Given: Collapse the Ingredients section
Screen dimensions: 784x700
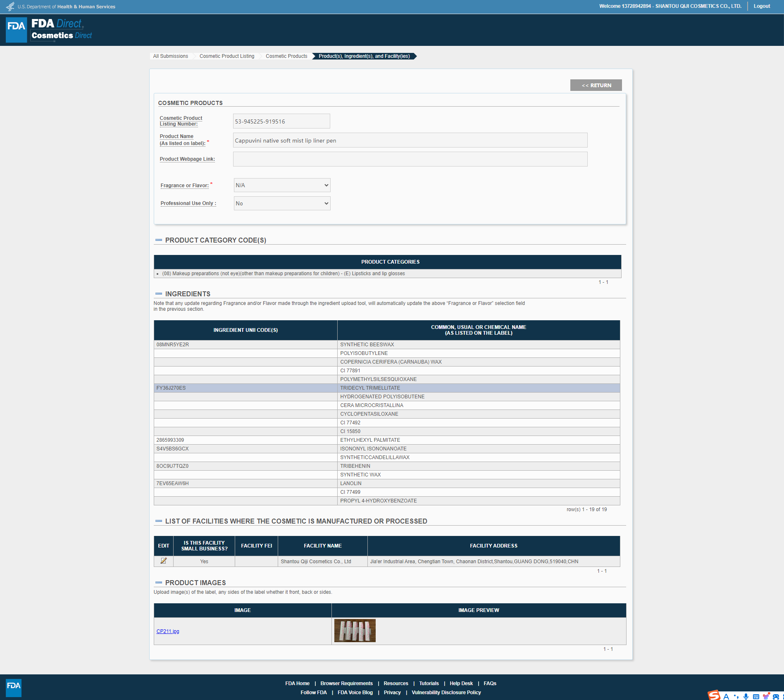Looking at the screenshot, I should pyautogui.click(x=159, y=294).
